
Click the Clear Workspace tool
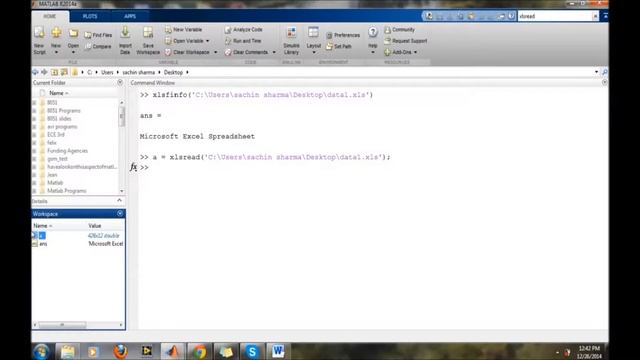click(x=187, y=52)
